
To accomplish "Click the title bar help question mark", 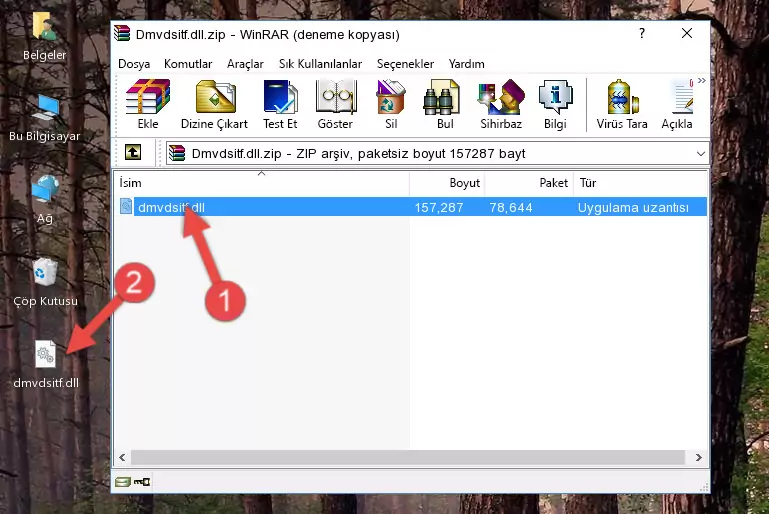I will 641,33.
